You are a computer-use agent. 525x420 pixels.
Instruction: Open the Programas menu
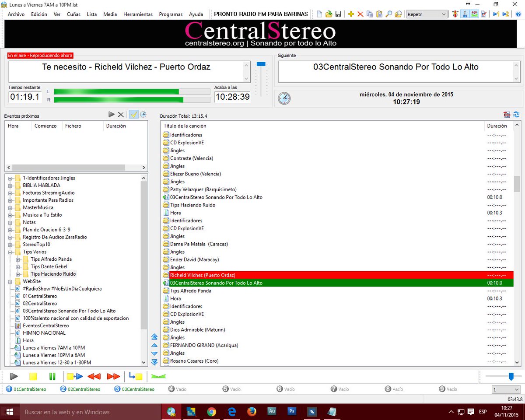[x=171, y=14]
